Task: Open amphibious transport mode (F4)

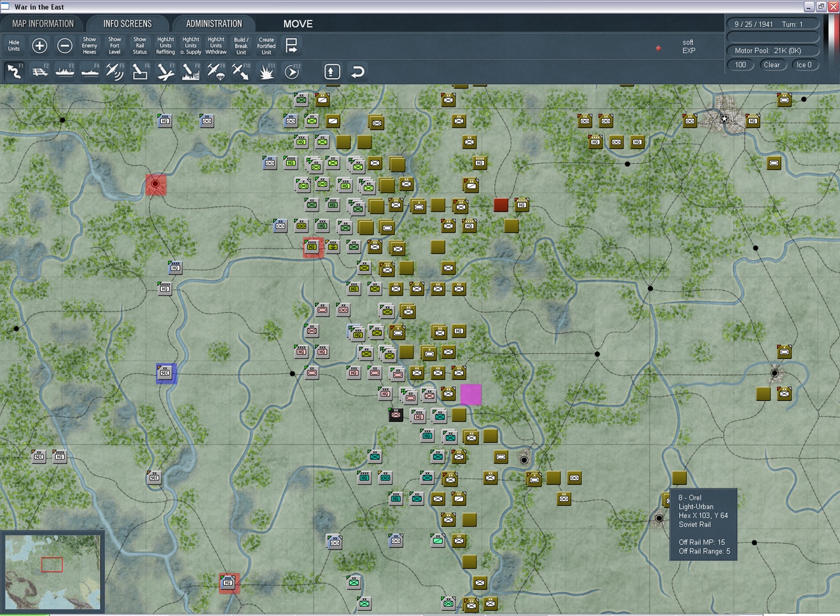Action: coord(90,71)
